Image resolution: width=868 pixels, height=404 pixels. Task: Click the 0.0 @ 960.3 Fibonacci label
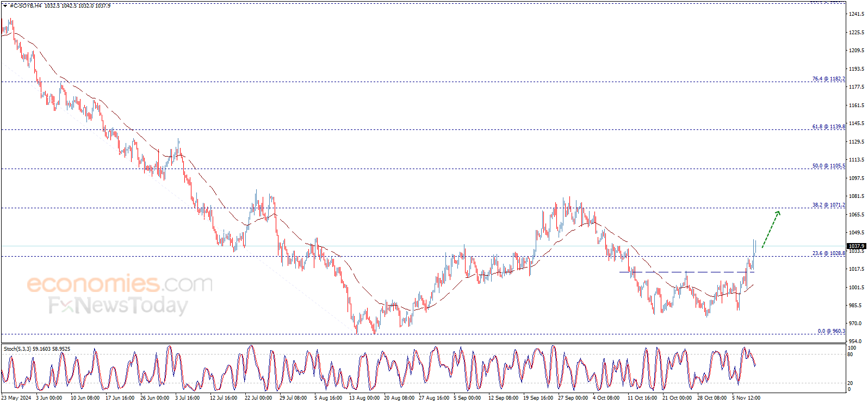pyautogui.click(x=831, y=331)
